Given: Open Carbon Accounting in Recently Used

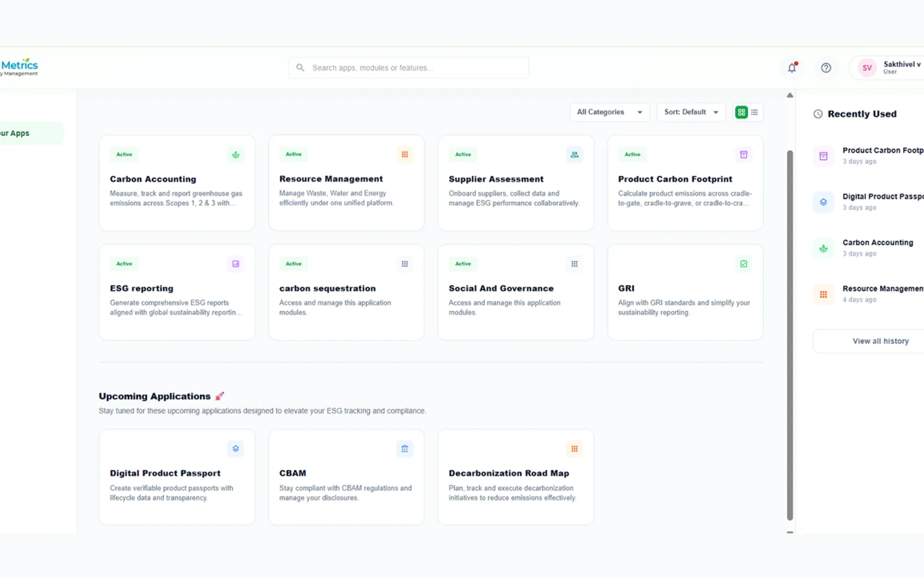Looking at the screenshot, I should click(869, 248).
